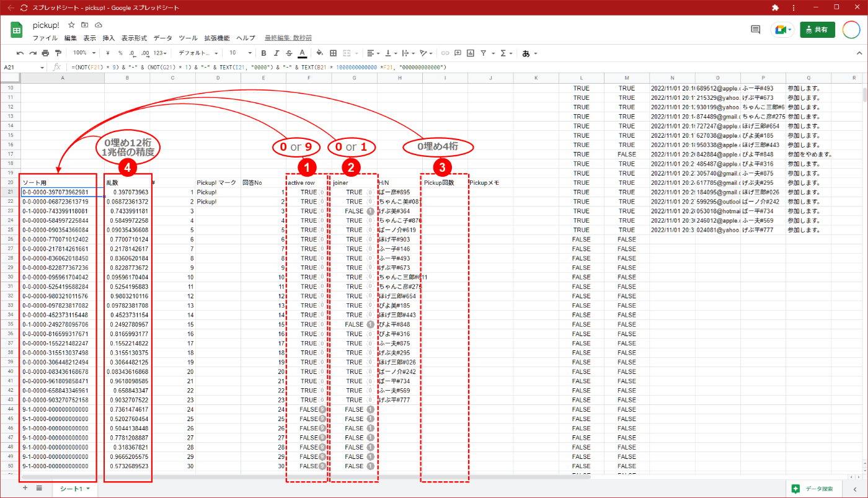Open the 挿入 menu
The image size is (868, 498).
point(108,38)
